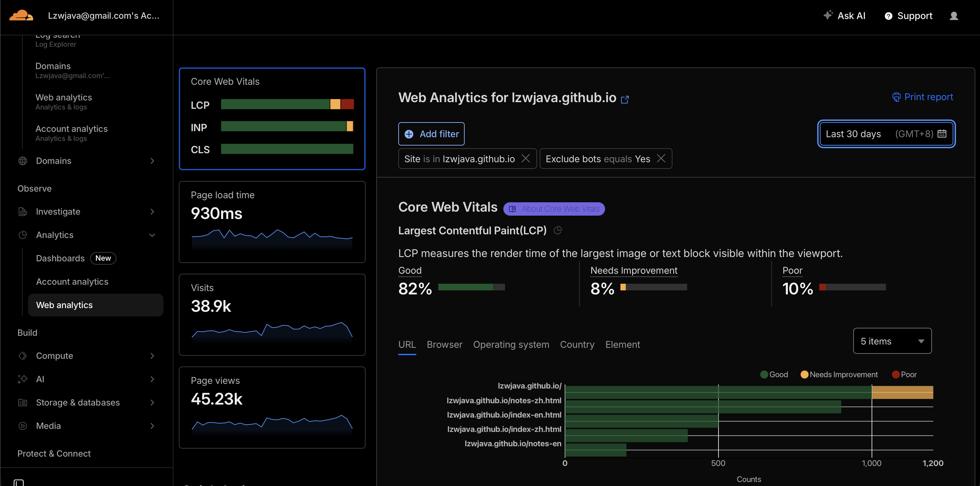Switch to the Browser tab

coord(444,344)
